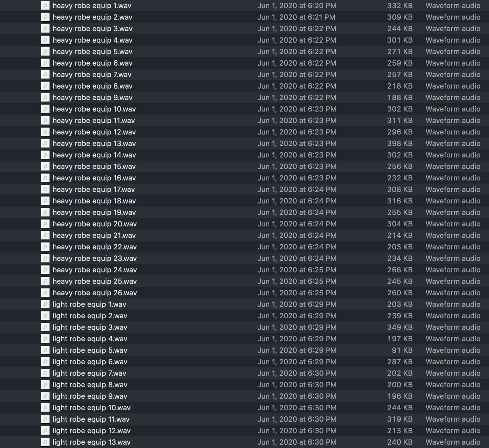Click the audio file icon for heavy robe equip 19.wav

click(45, 212)
